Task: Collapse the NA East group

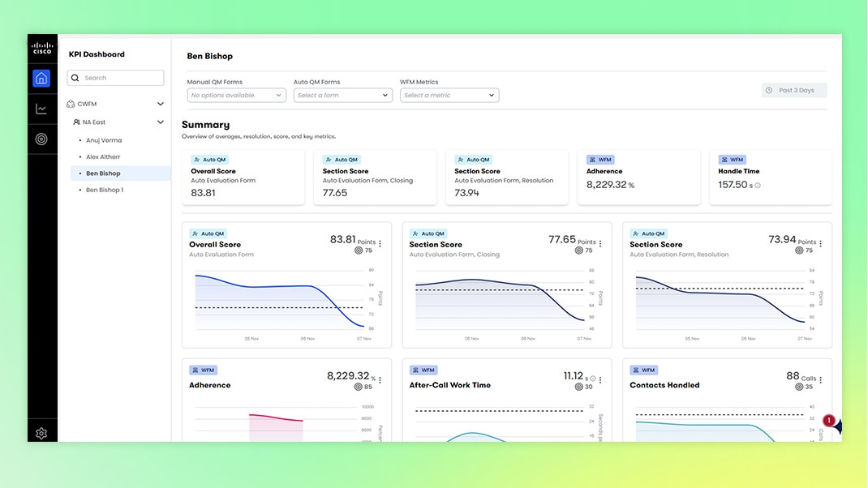Action: (x=161, y=122)
